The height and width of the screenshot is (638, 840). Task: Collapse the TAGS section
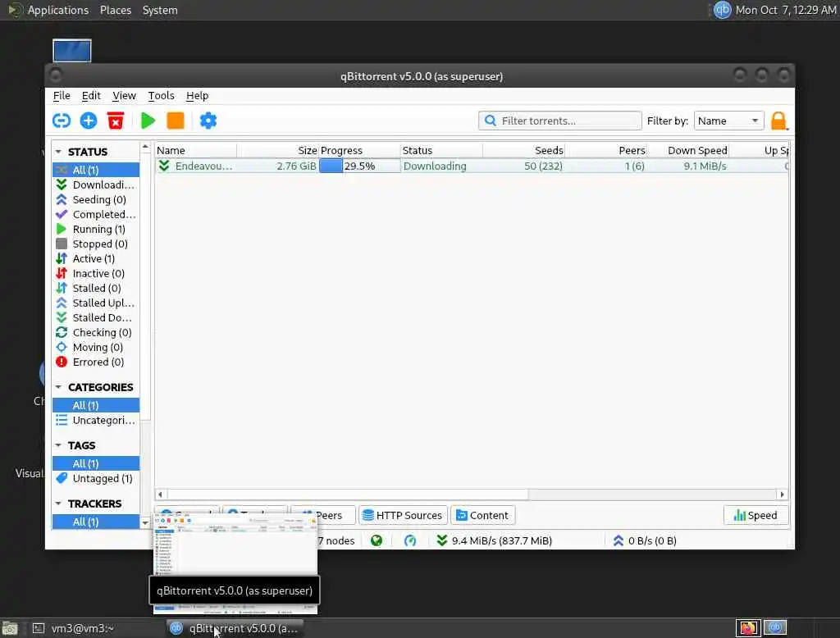point(58,445)
